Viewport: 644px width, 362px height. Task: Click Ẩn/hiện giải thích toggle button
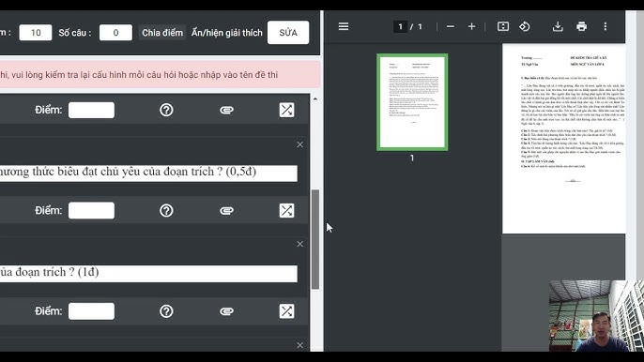[227, 33]
